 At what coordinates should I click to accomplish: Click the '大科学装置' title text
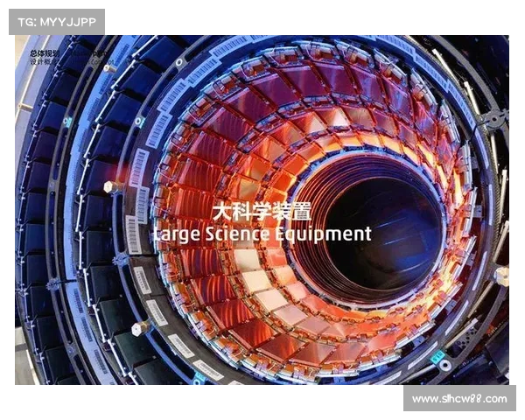click(x=262, y=212)
